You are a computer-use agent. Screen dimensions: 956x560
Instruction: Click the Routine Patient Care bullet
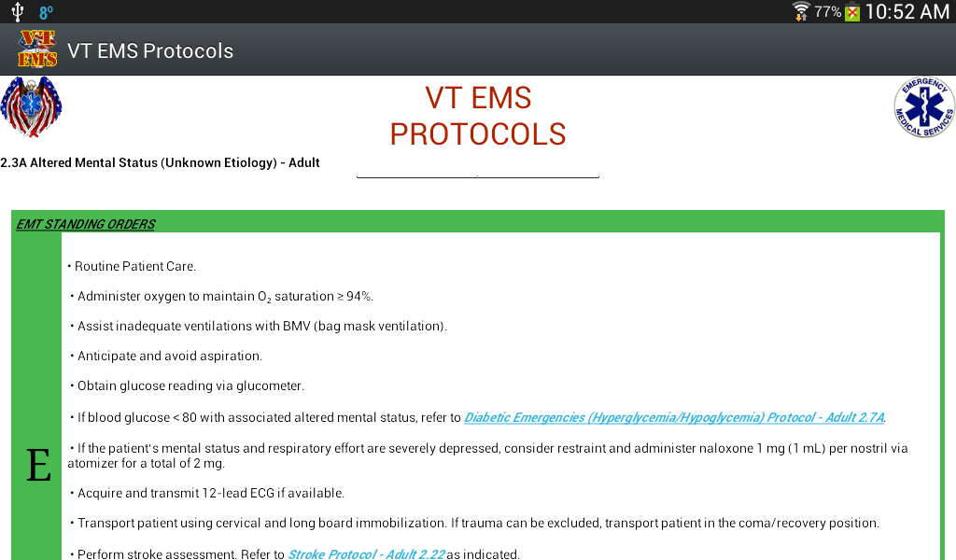132,266
